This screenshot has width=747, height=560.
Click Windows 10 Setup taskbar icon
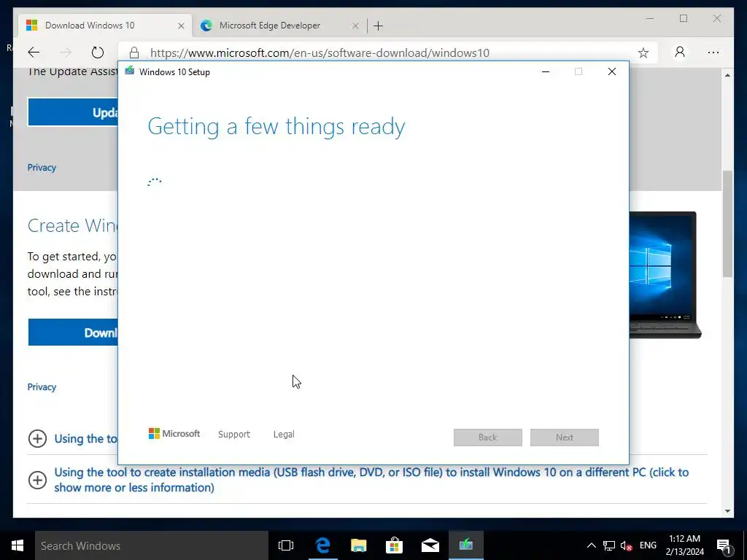click(465, 545)
